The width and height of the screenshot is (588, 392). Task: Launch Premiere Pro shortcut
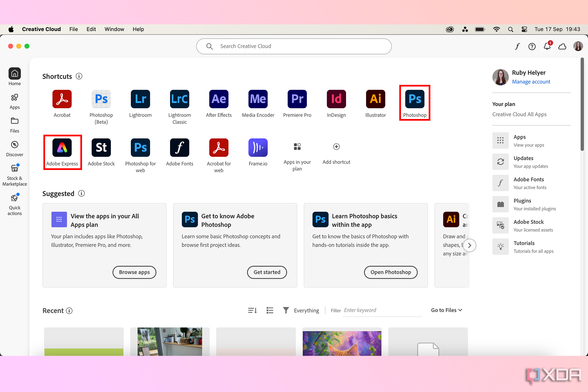coord(297,99)
